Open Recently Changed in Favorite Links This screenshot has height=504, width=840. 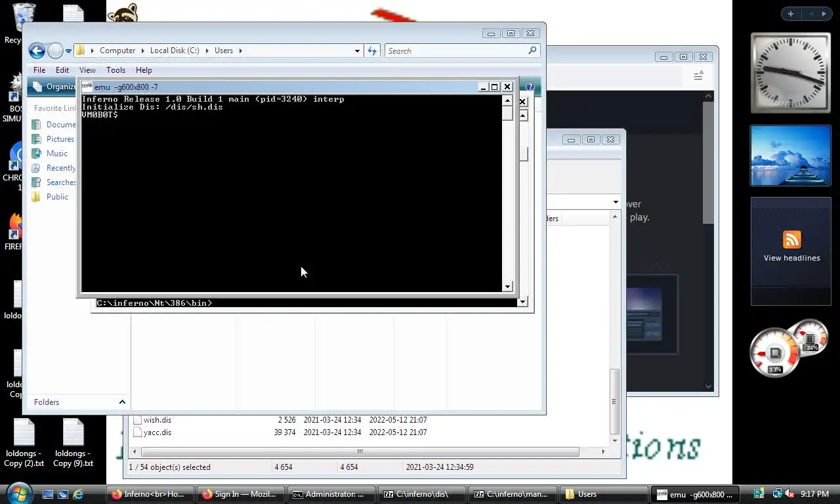tap(52, 168)
